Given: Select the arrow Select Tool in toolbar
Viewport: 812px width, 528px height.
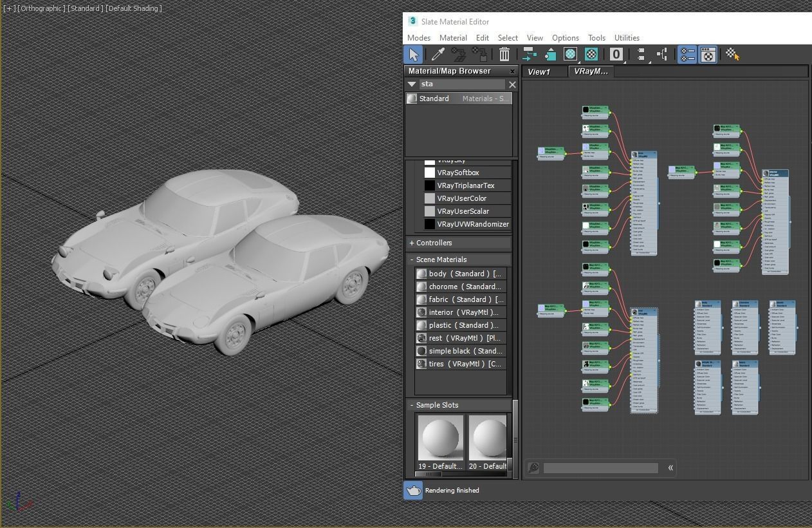Looking at the screenshot, I should [413, 55].
